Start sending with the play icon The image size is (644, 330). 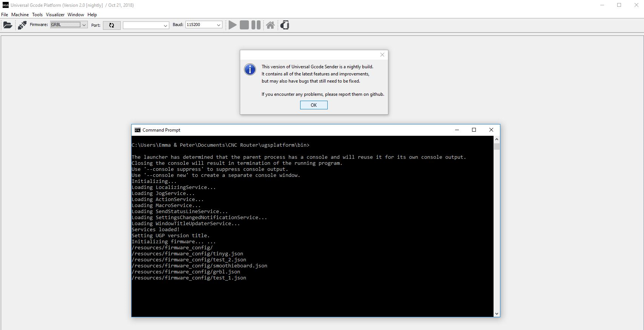[x=233, y=25]
